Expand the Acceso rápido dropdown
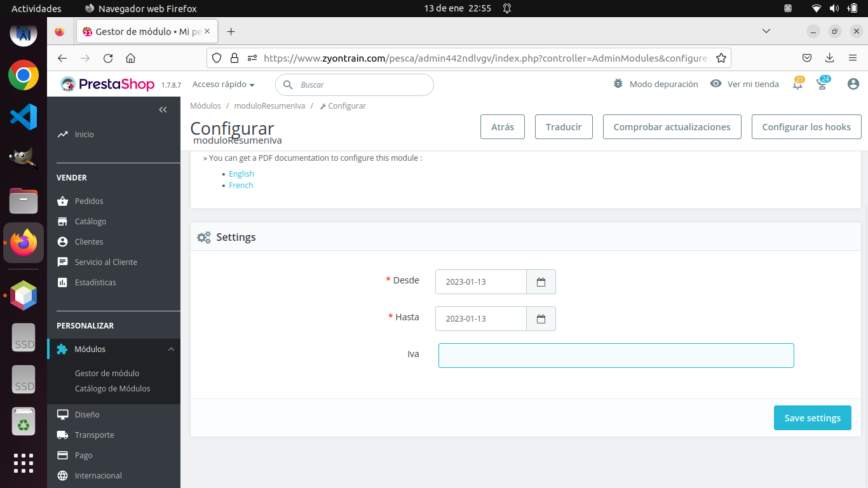 [x=223, y=85]
